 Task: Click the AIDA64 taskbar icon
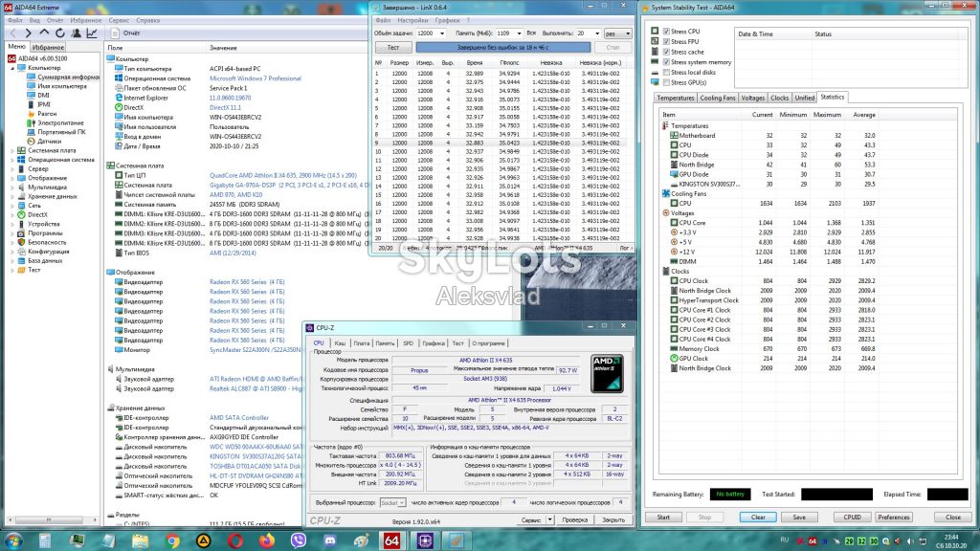point(391,541)
